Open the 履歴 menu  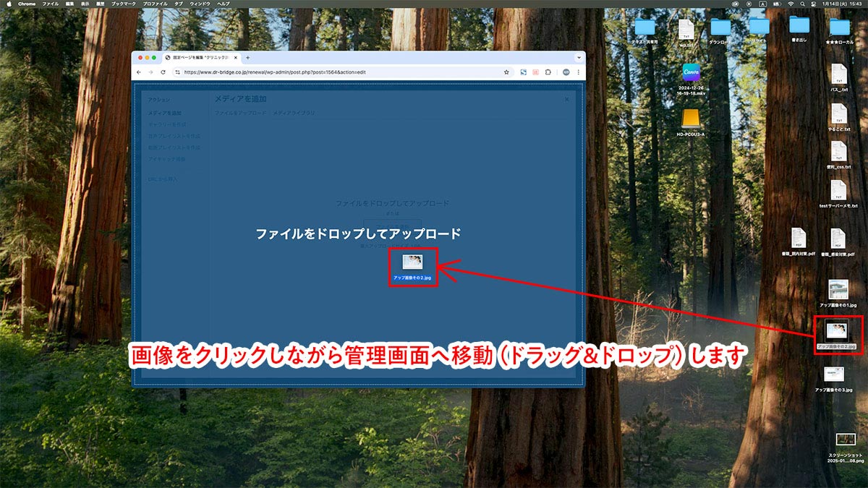coord(101,4)
